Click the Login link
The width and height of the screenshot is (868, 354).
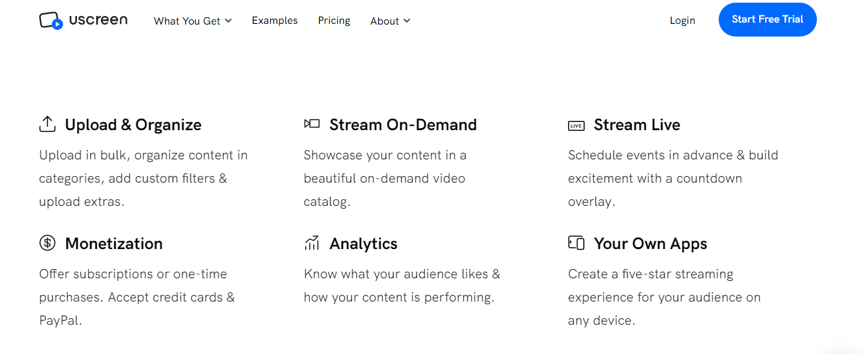click(x=682, y=21)
